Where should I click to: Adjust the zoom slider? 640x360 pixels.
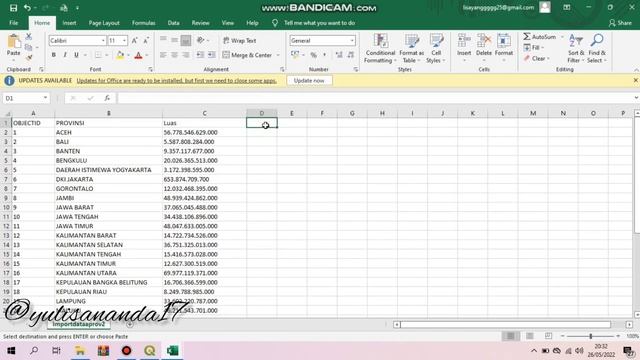(591, 336)
